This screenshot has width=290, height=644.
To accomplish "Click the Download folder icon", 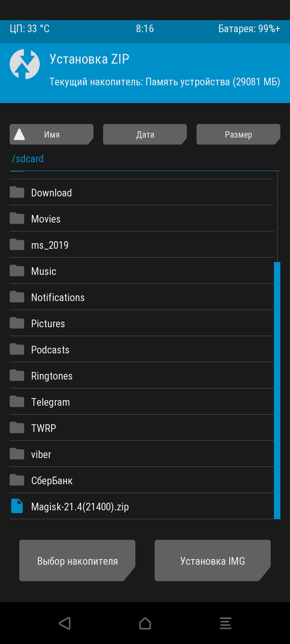I will (17, 192).
